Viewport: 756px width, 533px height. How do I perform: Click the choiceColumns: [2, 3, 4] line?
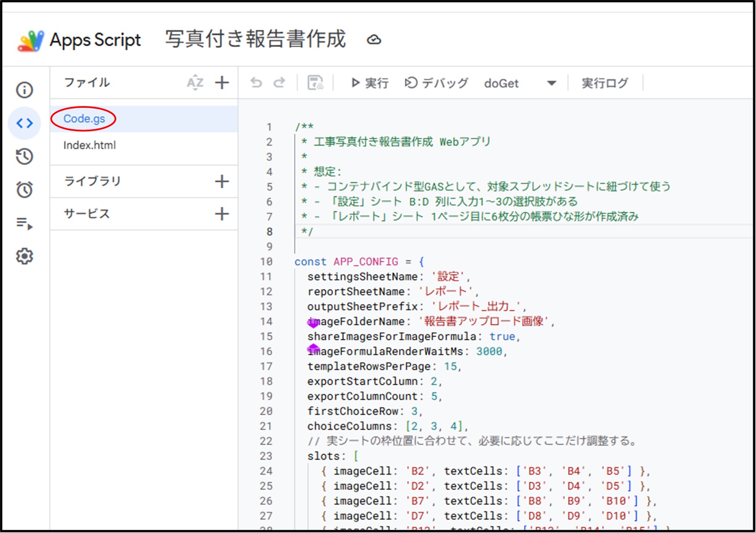tap(388, 426)
